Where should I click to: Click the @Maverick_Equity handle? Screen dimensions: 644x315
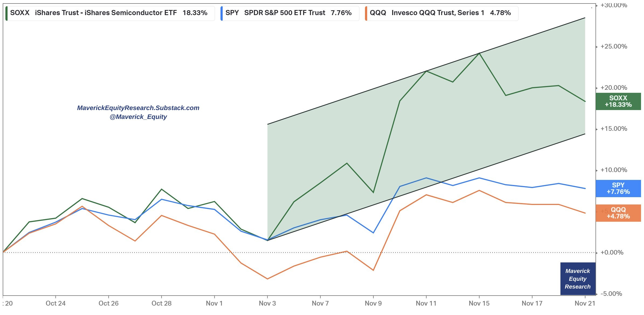[x=138, y=117]
